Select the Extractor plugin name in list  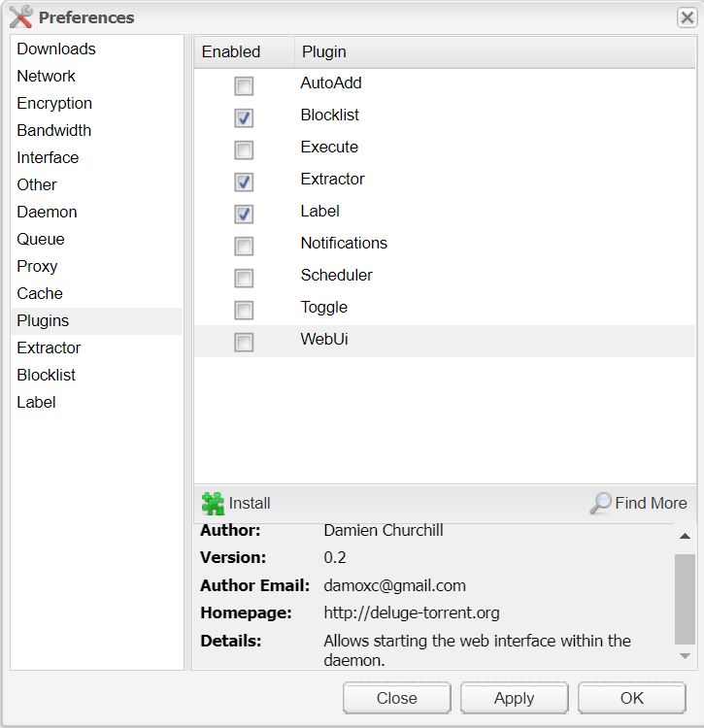pos(332,180)
